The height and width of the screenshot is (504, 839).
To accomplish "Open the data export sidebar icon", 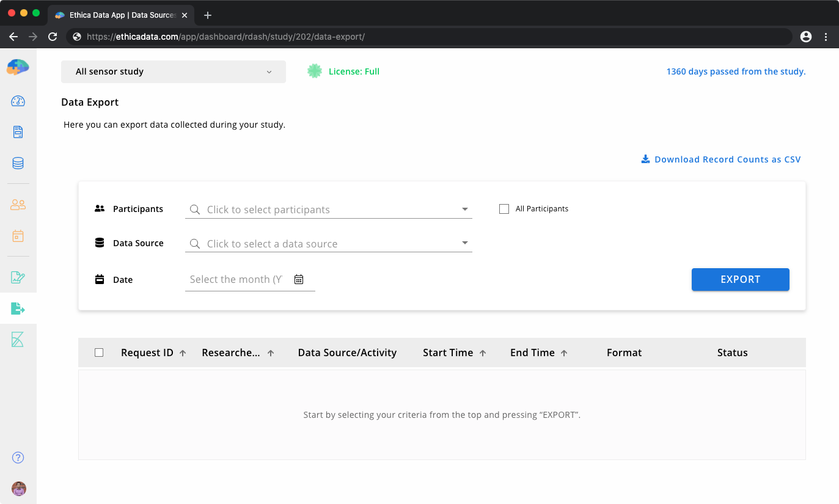I will coord(18,309).
